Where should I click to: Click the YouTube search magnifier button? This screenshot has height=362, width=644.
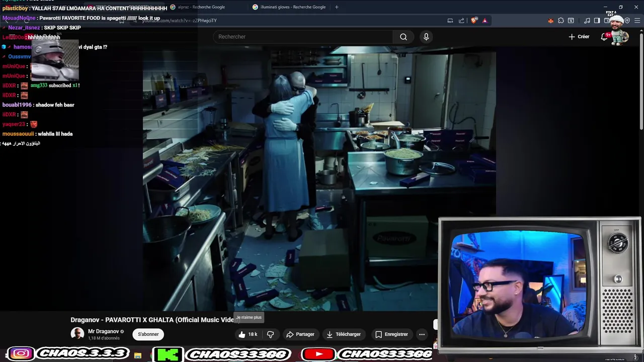(x=404, y=37)
